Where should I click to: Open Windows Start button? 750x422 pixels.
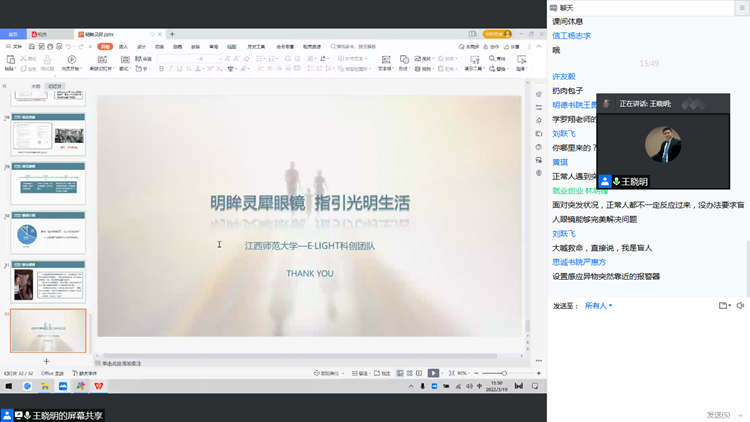coord(9,386)
